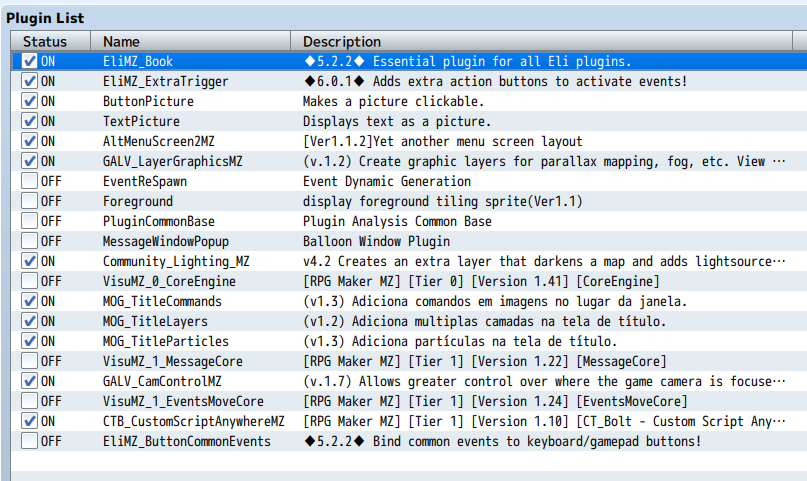Enable VisuMZ_1_MessageCore checkbox
Viewport: 807px width, 481px height.
29,362
